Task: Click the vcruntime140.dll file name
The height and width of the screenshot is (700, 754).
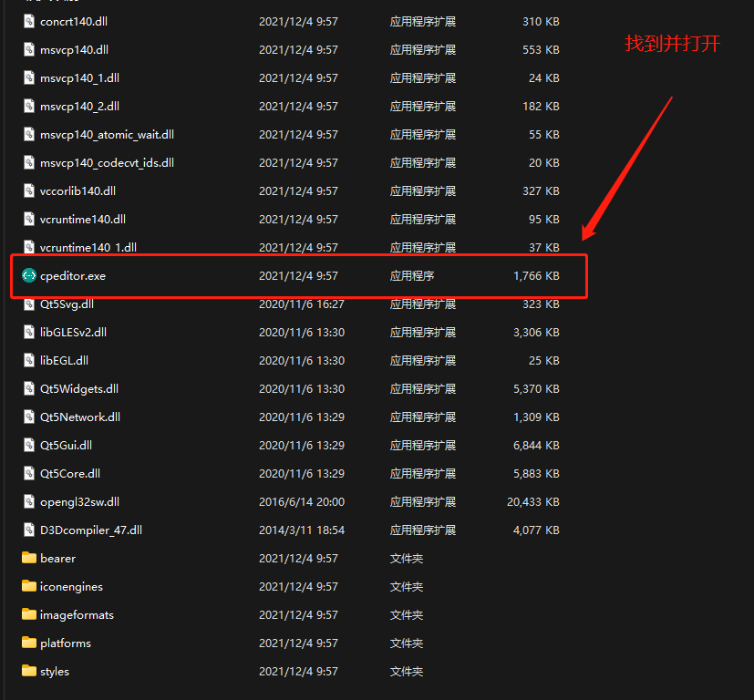Action: pos(82,219)
